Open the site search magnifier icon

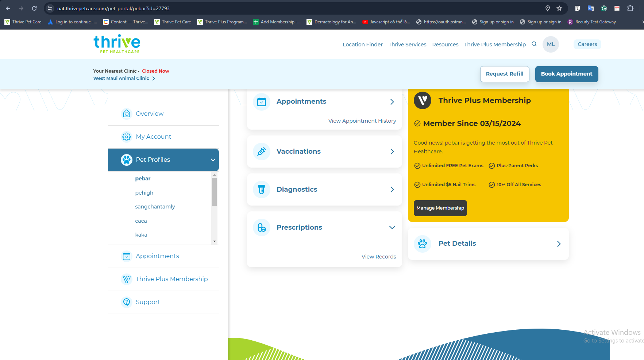pos(534,44)
